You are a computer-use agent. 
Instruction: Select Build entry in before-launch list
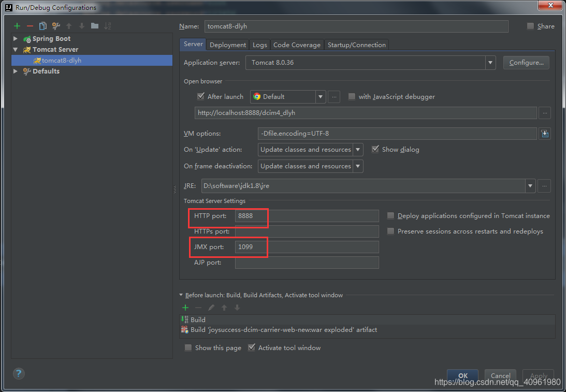click(367, 320)
